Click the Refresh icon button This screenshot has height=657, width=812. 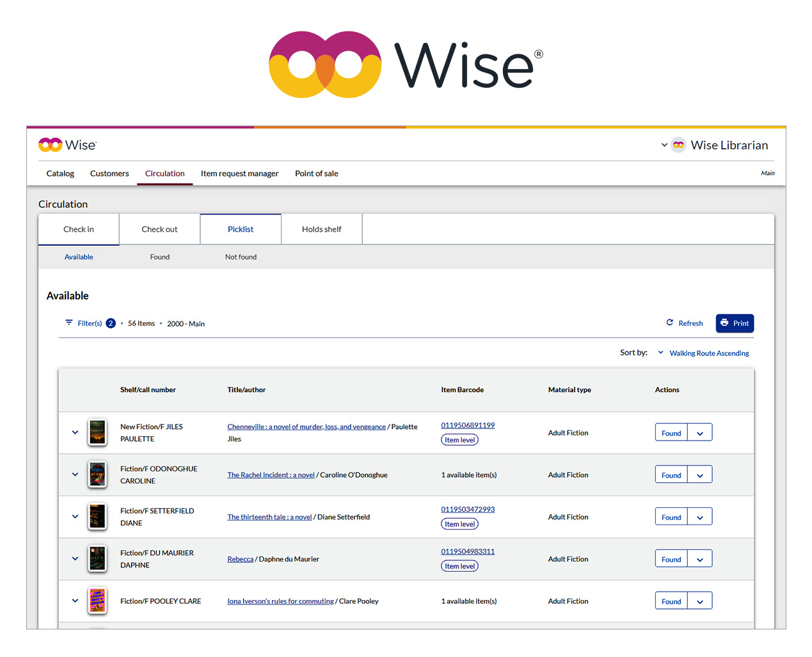[670, 323]
